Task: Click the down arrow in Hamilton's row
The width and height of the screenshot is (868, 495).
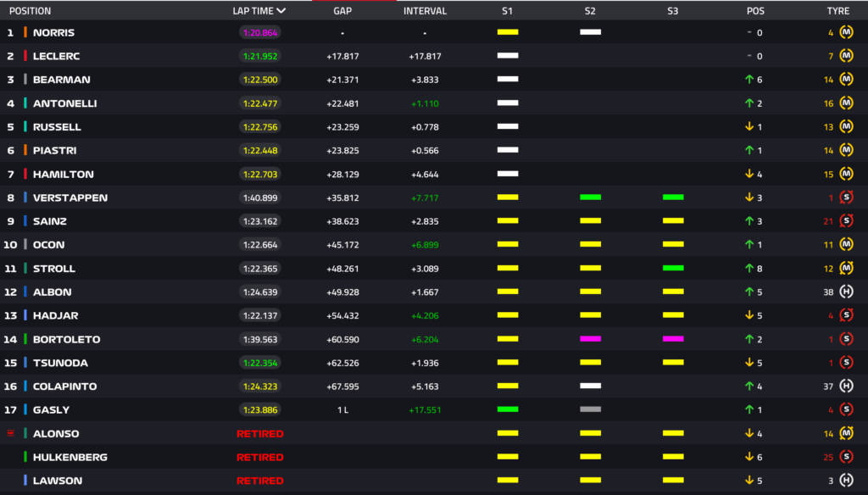Action: click(749, 174)
